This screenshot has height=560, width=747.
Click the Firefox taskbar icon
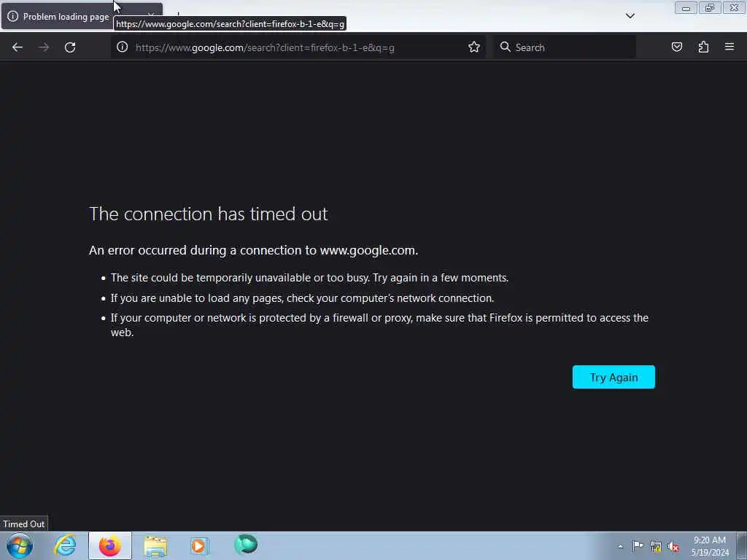[x=110, y=545]
